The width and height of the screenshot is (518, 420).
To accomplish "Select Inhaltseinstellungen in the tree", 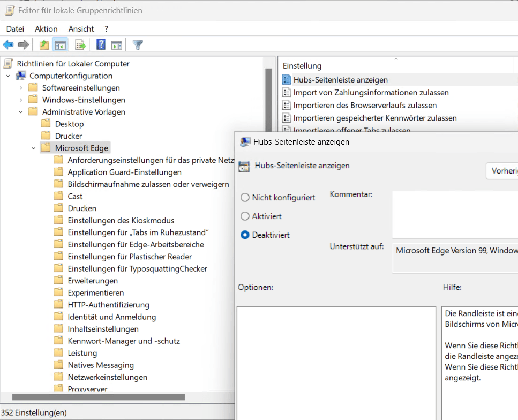I will click(x=103, y=329).
